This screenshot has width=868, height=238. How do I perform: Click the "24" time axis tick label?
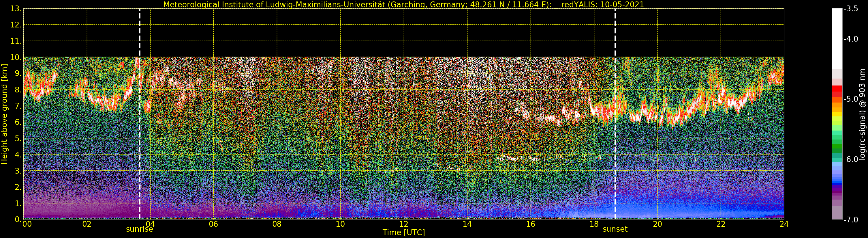point(784,224)
